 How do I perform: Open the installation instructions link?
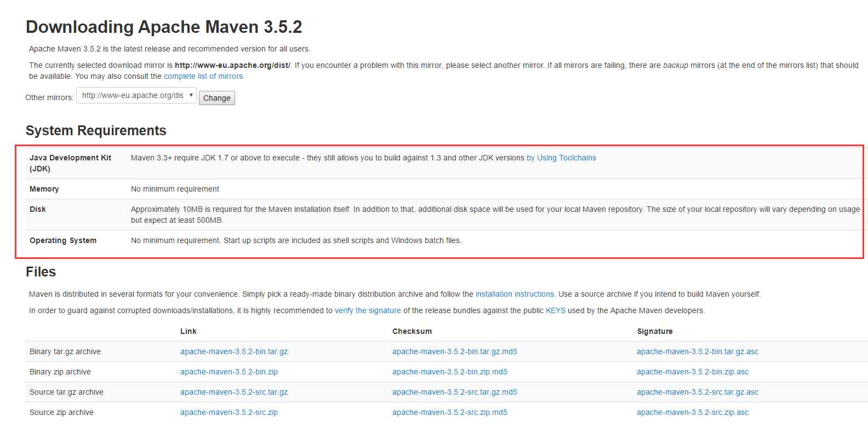515,294
